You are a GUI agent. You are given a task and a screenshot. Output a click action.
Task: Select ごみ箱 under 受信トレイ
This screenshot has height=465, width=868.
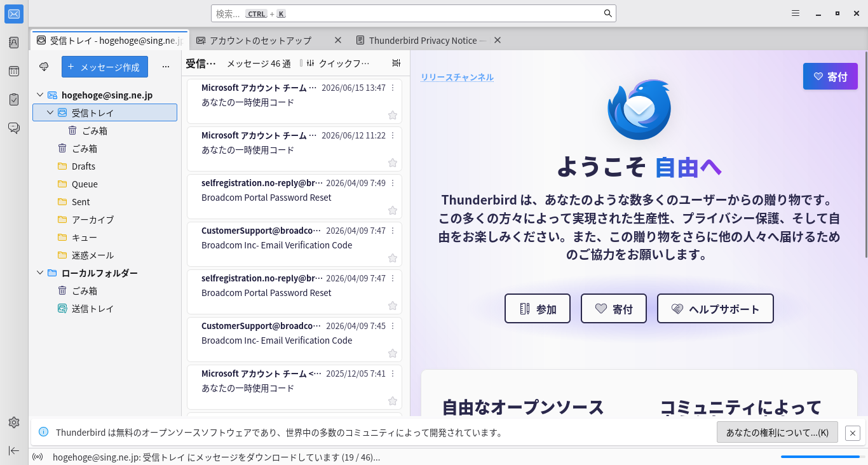105,131
